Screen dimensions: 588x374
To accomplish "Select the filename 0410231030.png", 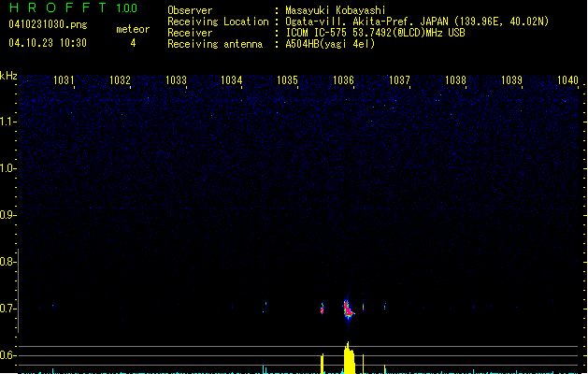I will pos(48,24).
